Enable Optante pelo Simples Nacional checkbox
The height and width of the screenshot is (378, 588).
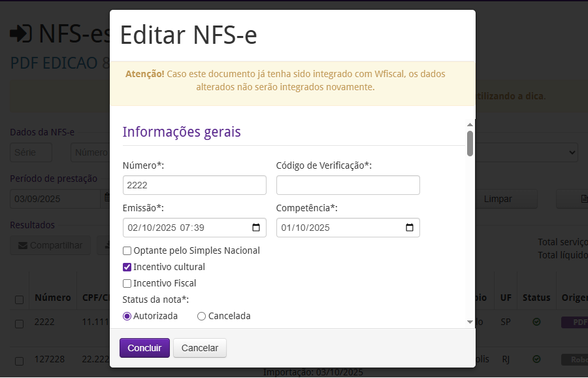point(127,250)
